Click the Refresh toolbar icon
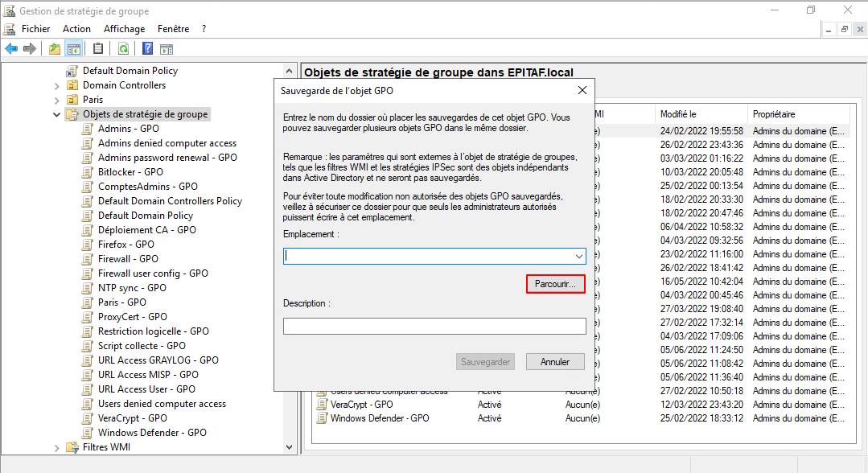The width and height of the screenshot is (868, 473). [x=123, y=49]
